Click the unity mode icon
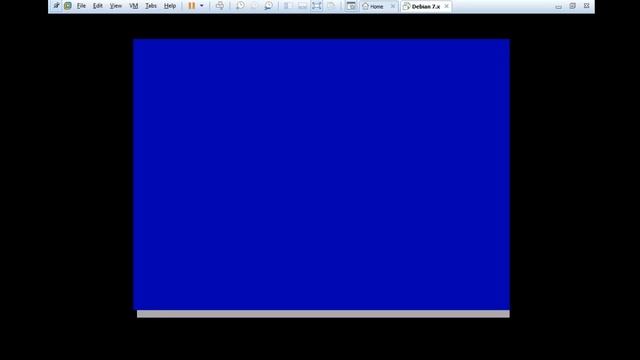 coord(331,6)
